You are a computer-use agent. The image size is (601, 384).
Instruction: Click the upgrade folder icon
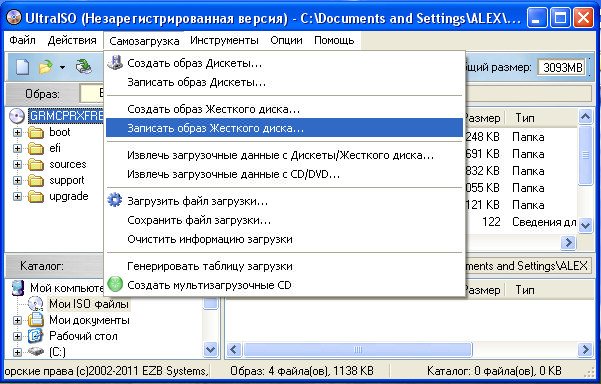coord(36,197)
